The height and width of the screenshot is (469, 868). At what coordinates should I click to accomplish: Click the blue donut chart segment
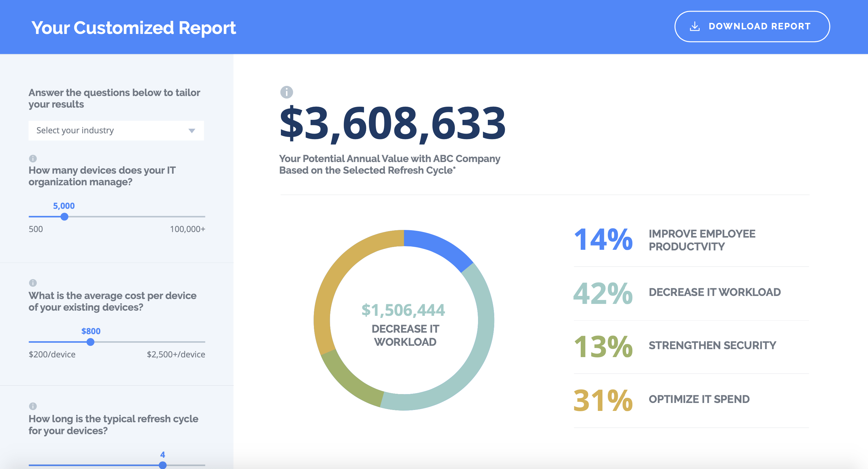click(439, 246)
